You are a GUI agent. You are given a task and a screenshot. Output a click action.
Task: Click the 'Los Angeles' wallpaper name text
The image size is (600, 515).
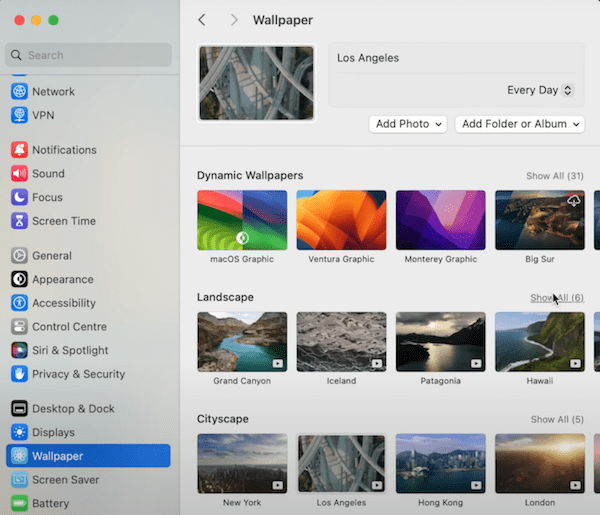[368, 58]
